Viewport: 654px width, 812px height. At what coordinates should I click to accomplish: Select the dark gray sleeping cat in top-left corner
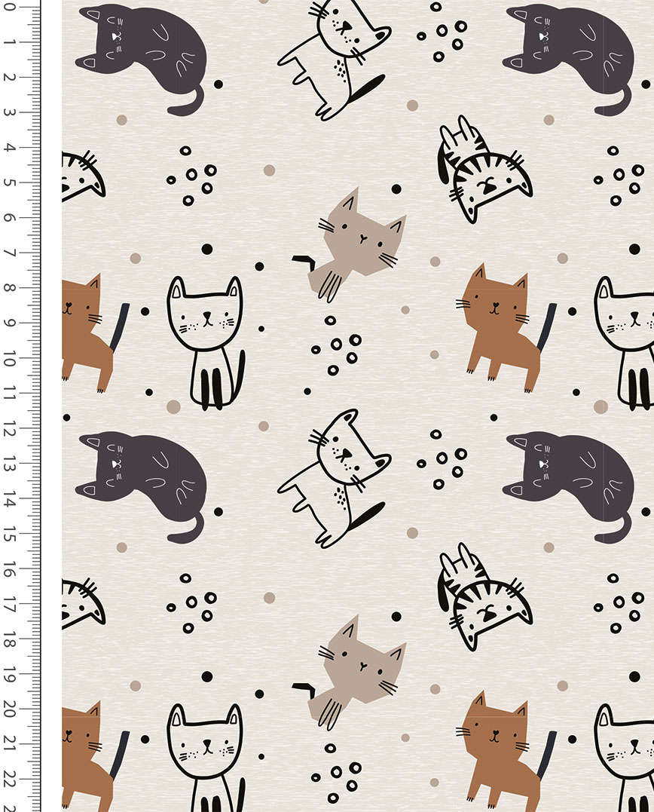tap(142, 57)
